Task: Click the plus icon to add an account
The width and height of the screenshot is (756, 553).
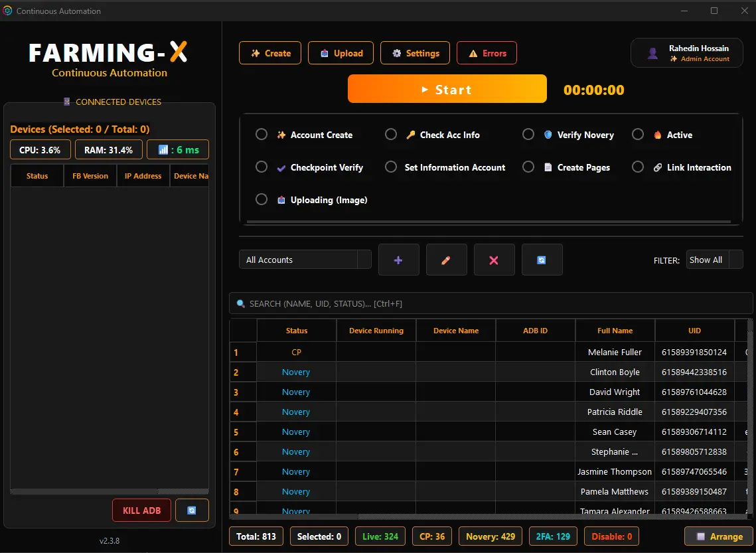Action: click(x=398, y=260)
